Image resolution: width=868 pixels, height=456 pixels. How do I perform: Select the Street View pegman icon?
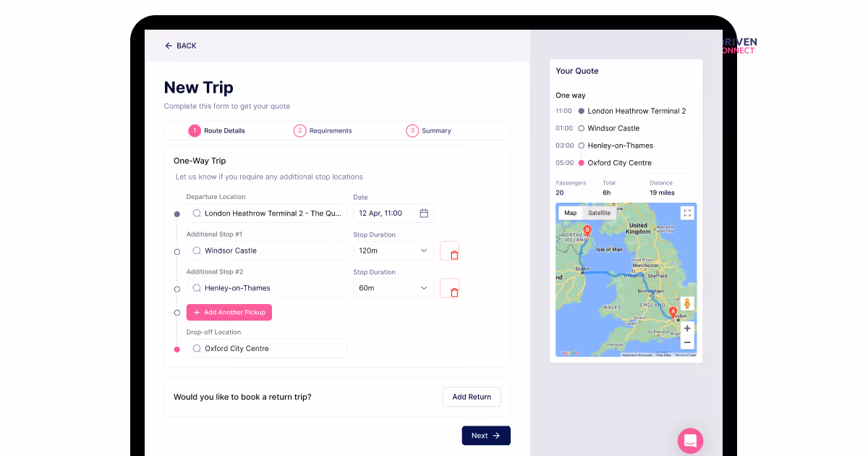tap(687, 304)
